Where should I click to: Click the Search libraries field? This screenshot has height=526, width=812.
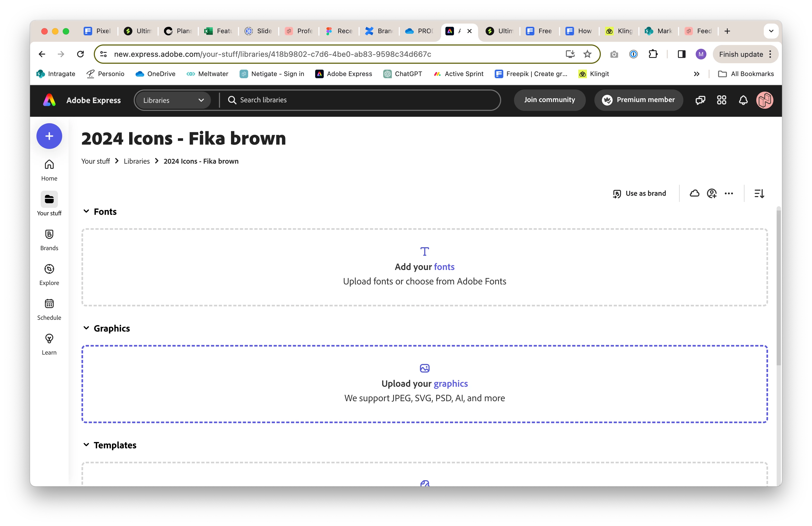358,100
